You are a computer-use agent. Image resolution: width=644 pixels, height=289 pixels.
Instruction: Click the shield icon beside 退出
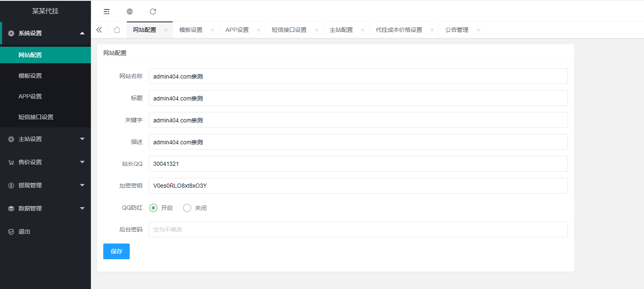pyautogui.click(x=11, y=232)
